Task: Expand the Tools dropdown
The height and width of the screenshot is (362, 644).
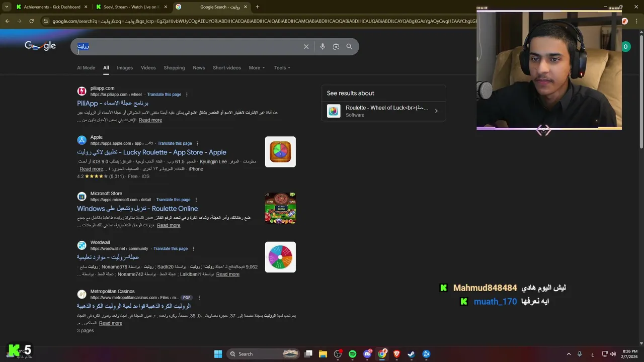Action: coord(282,68)
